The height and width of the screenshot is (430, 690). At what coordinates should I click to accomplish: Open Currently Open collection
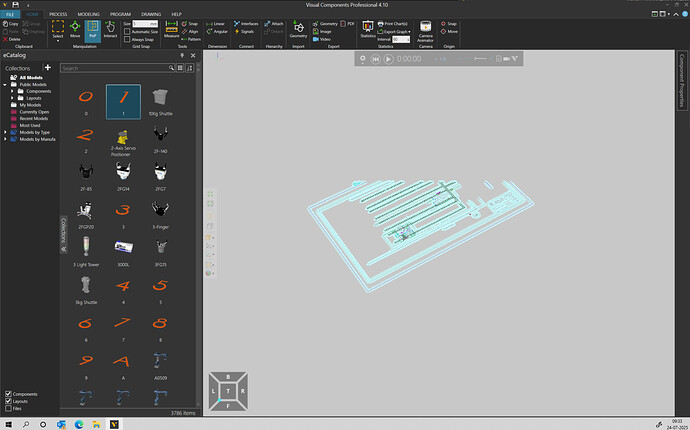34,112
